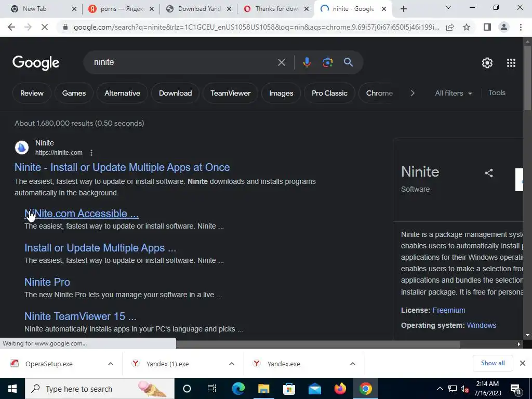
Task: Open Yandex.exe download options arrow
Action: click(x=353, y=364)
